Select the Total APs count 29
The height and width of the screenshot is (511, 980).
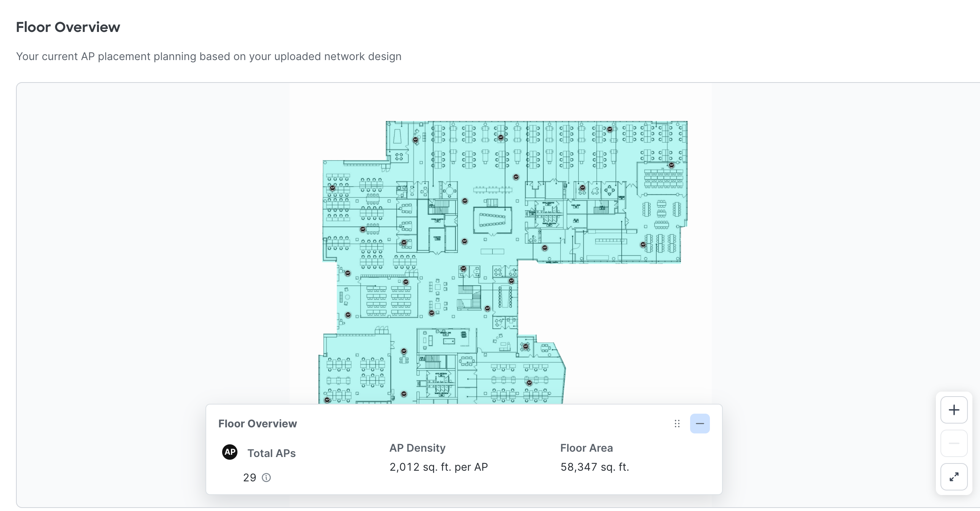(250, 478)
